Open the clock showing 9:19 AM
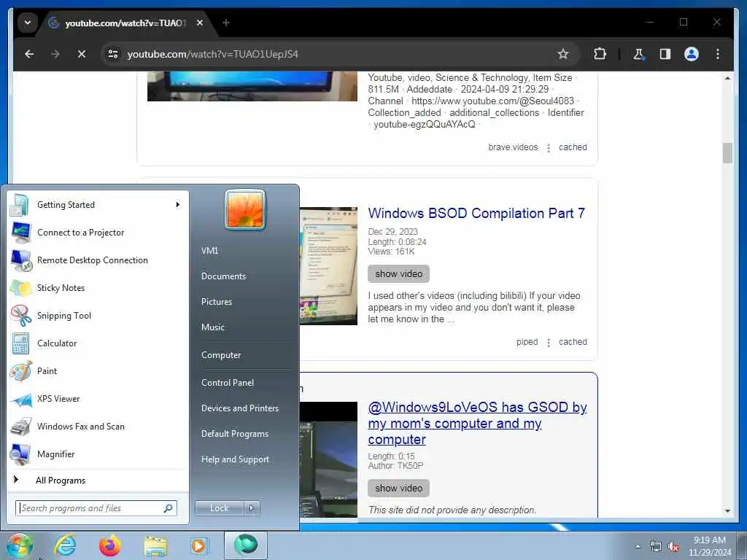 pos(709,546)
